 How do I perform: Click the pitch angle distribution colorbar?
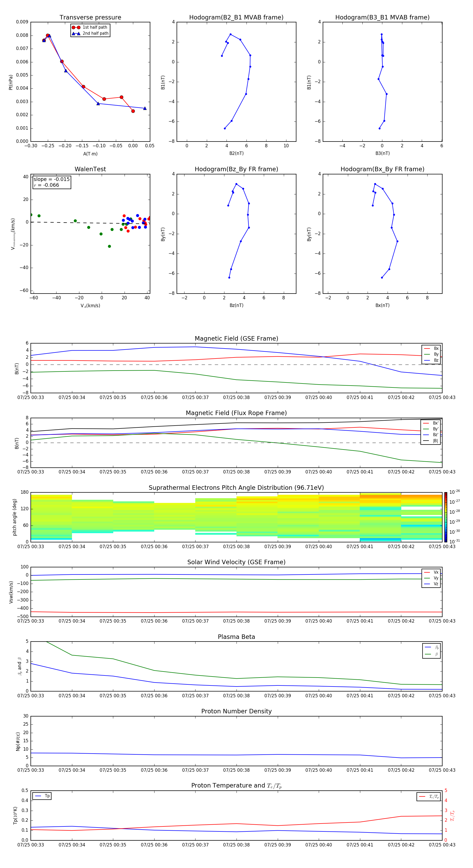click(446, 517)
